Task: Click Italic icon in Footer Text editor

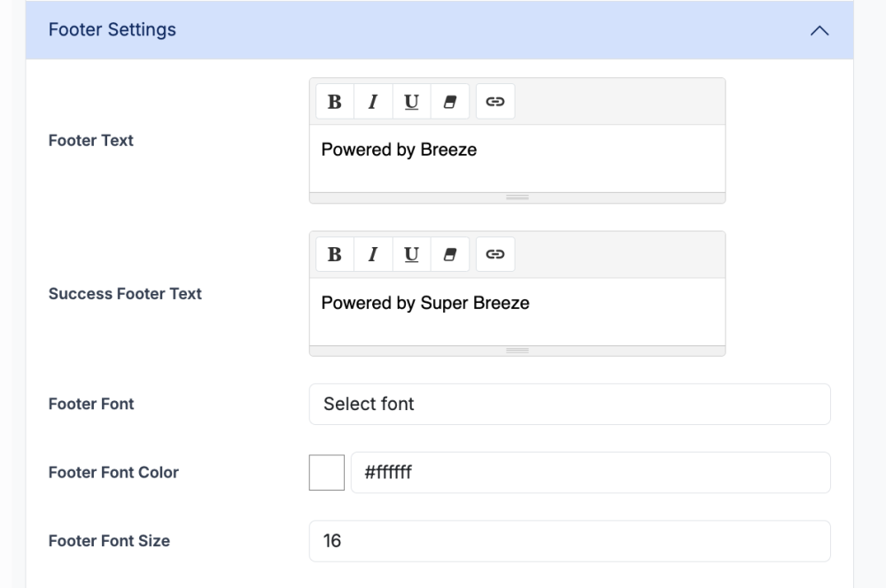Action: [x=373, y=102]
